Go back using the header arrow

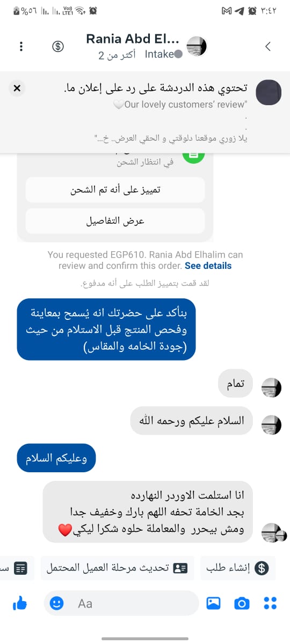click(268, 46)
